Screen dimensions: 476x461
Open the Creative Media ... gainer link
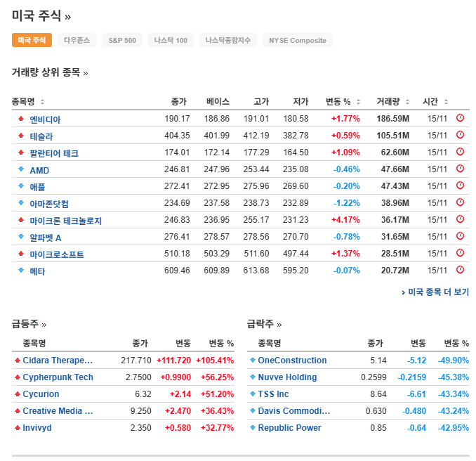pyautogui.click(x=58, y=411)
